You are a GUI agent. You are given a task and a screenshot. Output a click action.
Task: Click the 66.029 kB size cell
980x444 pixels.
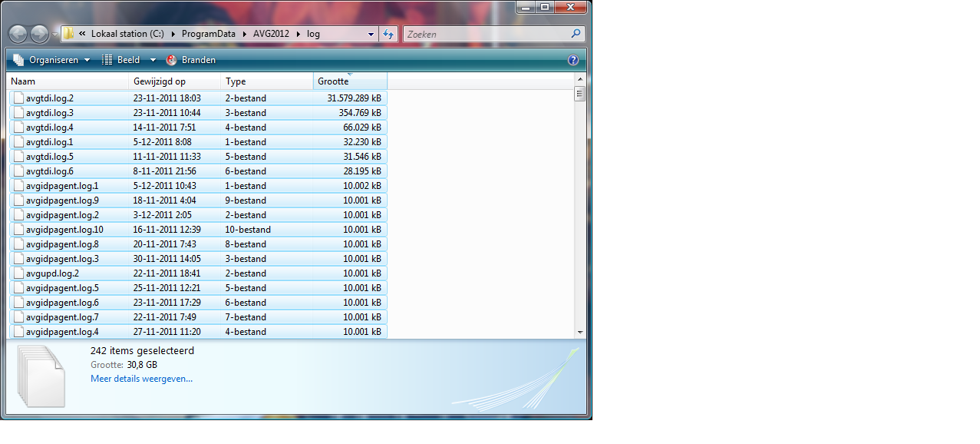[362, 128]
